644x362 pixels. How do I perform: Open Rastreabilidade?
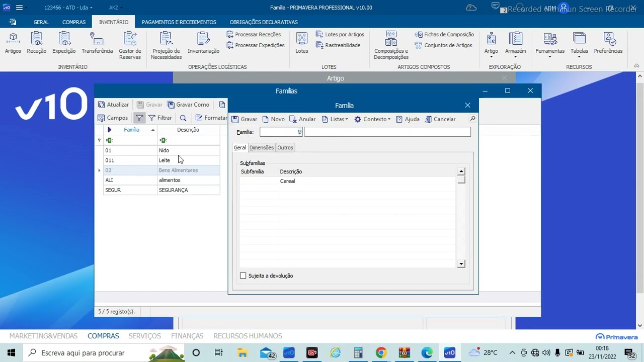tap(338, 45)
